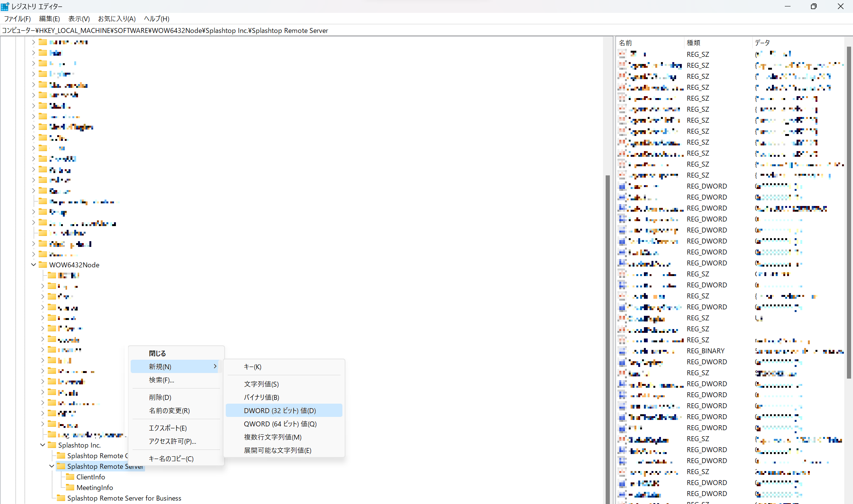Open the 編集(E) menu
The image size is (853, 504).
coord(49,19)
